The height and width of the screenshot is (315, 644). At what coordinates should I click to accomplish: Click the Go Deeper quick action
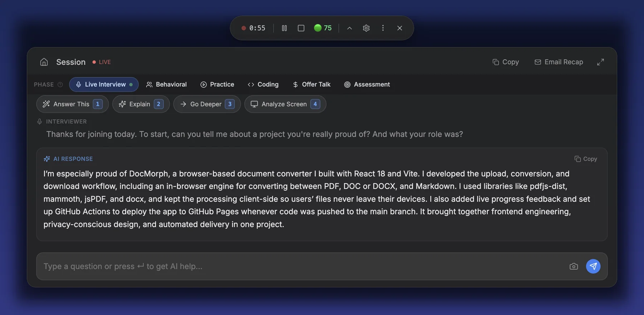click(x=207, y=104)
